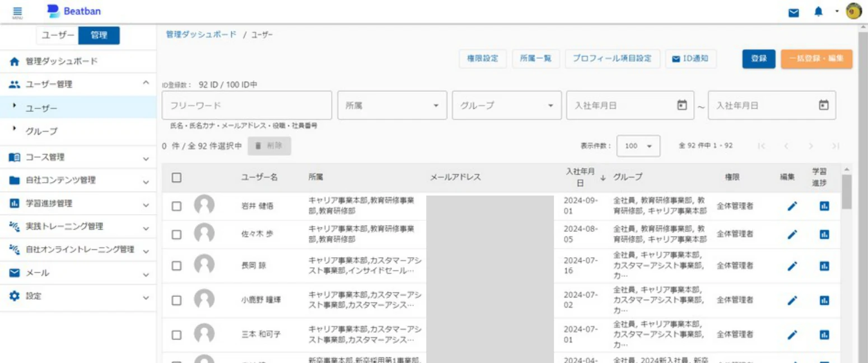Click the ユーザー名 column header

pos(259,178)
